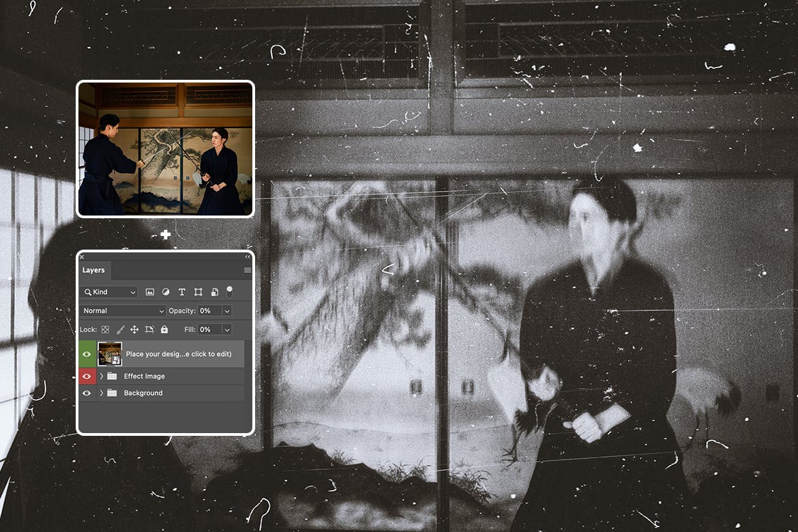
Task: Hide the Background group layer
Action: click(87, 393)
